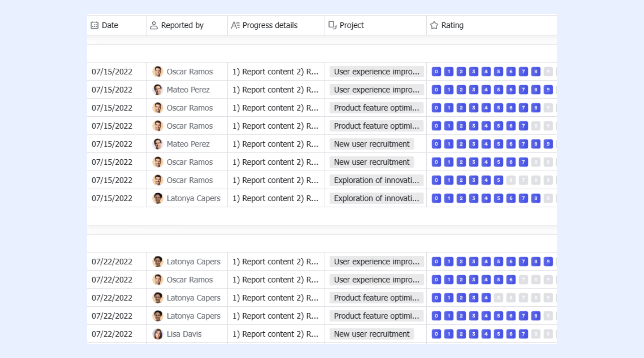Set rating 9 in Mateo Perez's User experience row
Image resolution: width=644 pixels, height=358 pixels.
(x=548, y=89)
